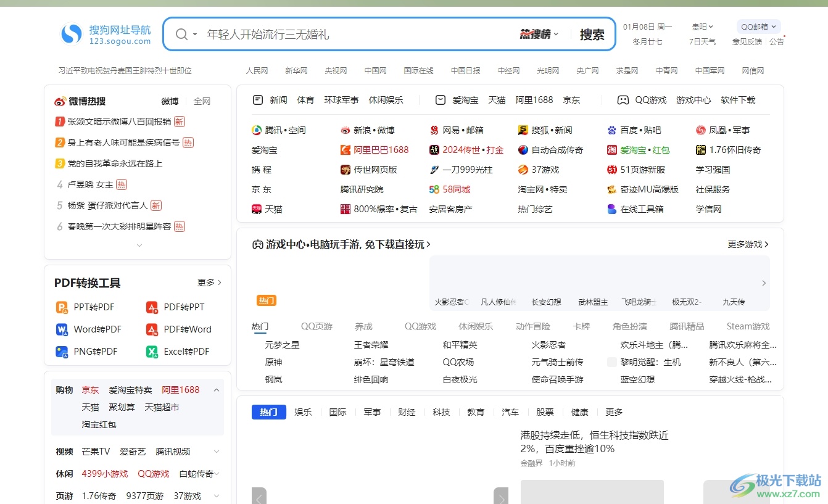
Task: Click the 新浪•微博 site icon
Action: [346, 130]
